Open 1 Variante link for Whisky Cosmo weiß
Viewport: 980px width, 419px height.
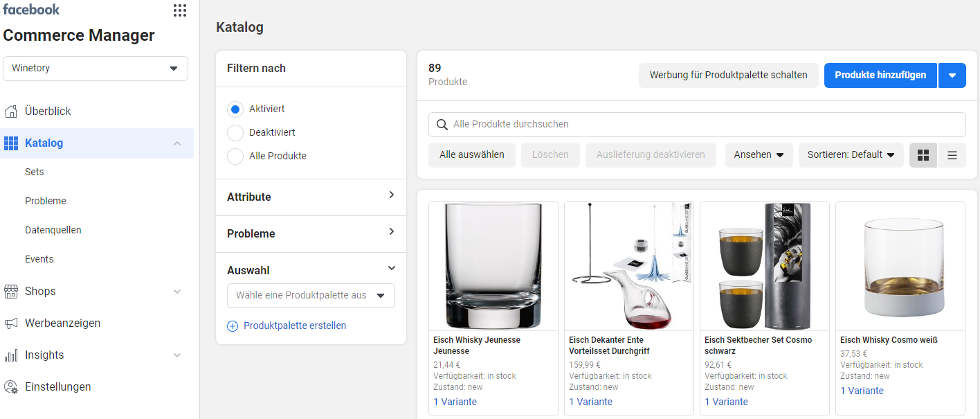[x=862, y=391]
